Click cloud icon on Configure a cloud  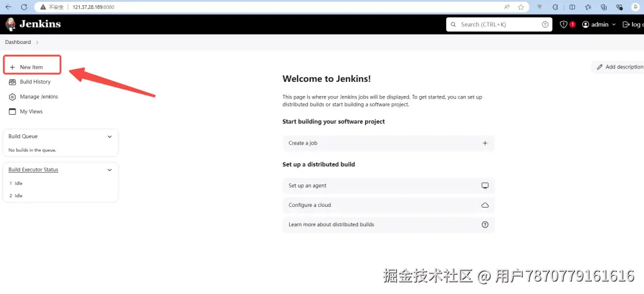485,205
